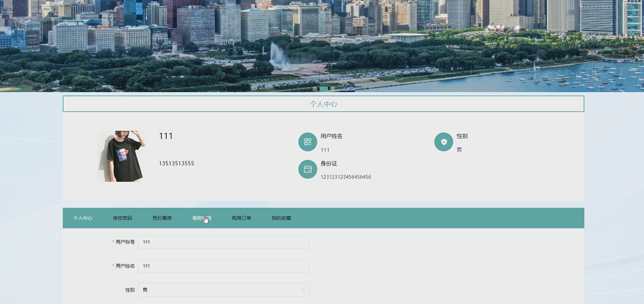Focus the 用户账号 input field

click(224, 242)
